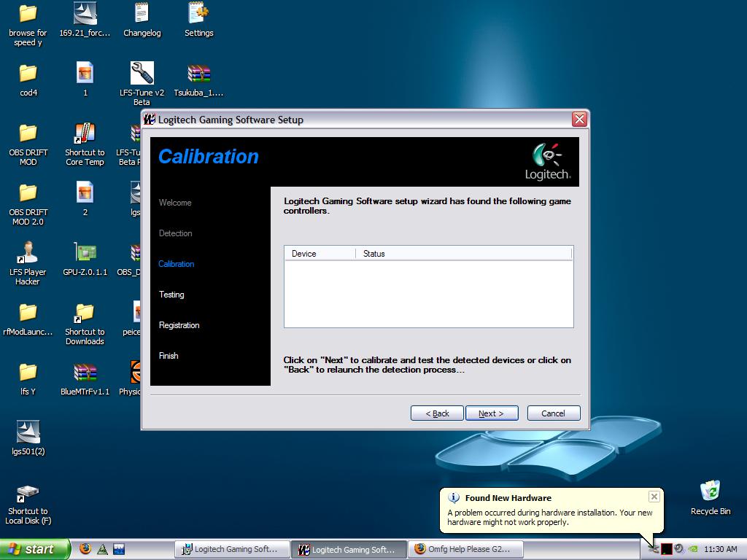This screenshot has height=560, width=747.
Task: Open the Settings desktop file icon
Action: point(198,20)
